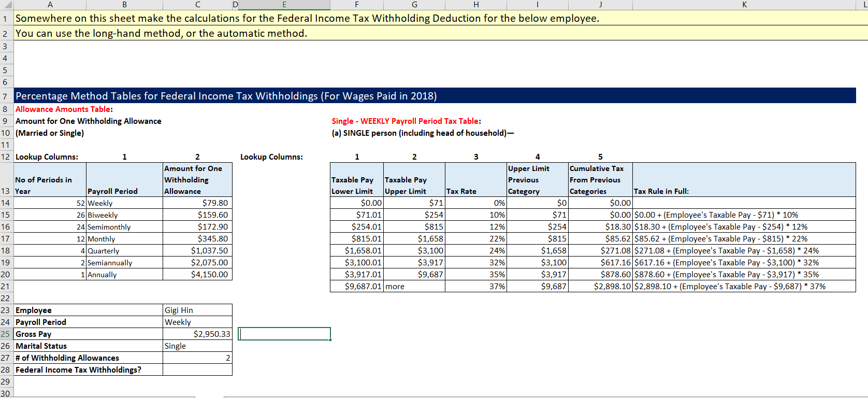Select row 7 header

[6, 96]
